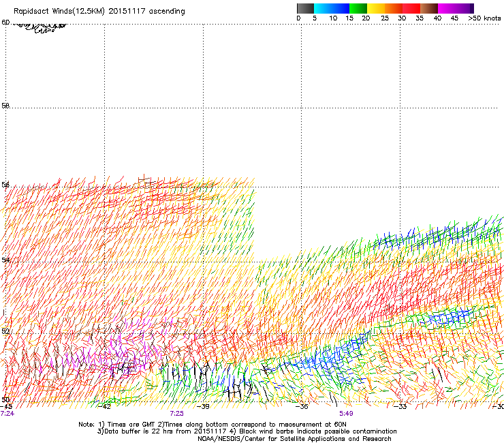Click the latitude label 52
This screenshot has height=443, width=504.
(x=5, y=331)
